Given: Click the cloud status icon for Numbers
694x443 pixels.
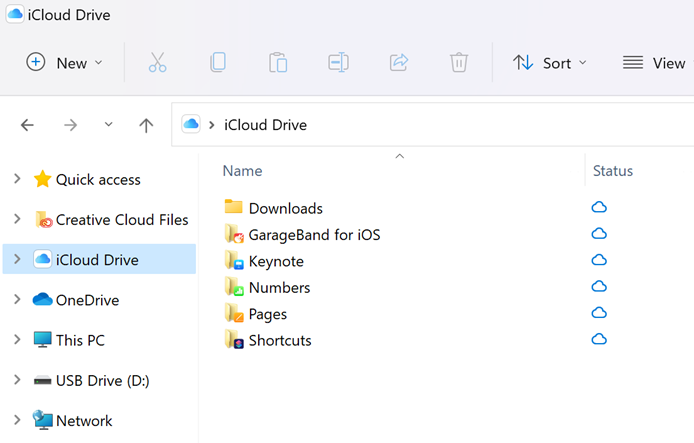Looking at the screenshot, I should coord(599,286).
